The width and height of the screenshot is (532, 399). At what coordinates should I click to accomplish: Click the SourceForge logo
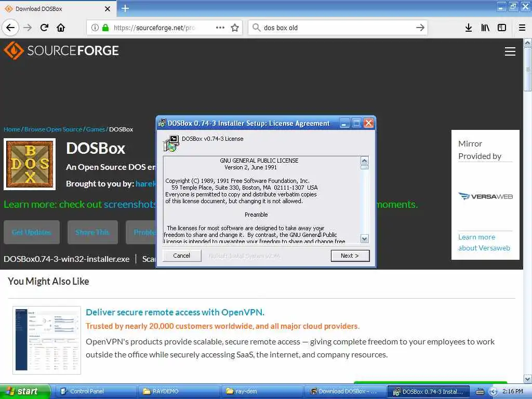(x=61, y=50)
